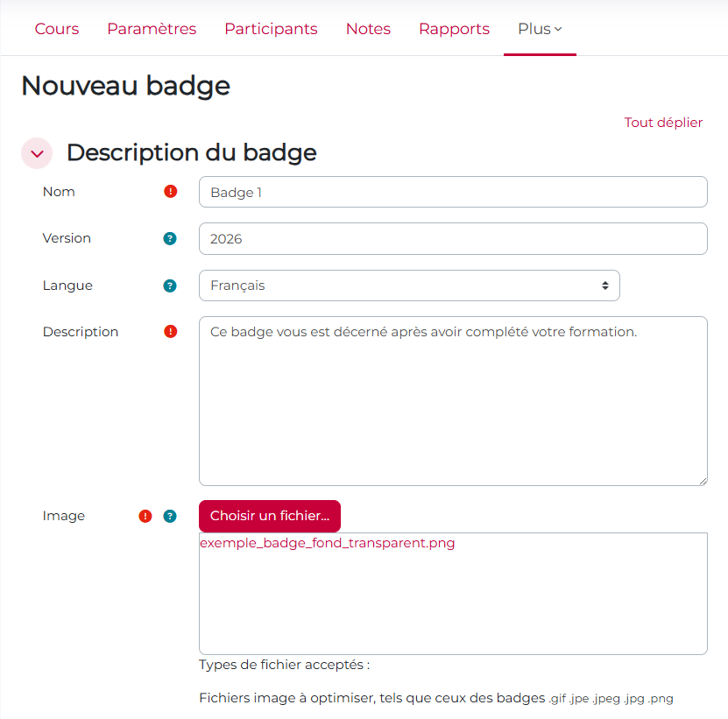Go to the Participants tab
Screen dimensions: 728x719
coord(271,29)
